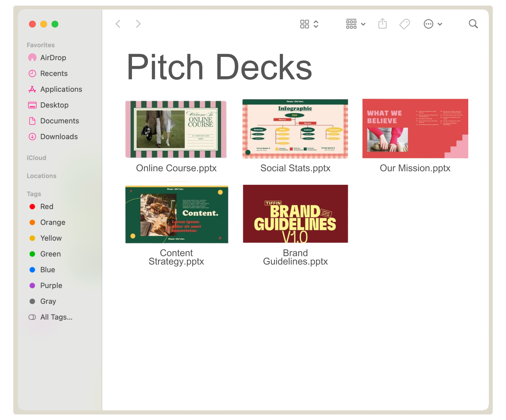
Task: Open AirDrop in the sidebar
Action: click(x=53, y=58)
